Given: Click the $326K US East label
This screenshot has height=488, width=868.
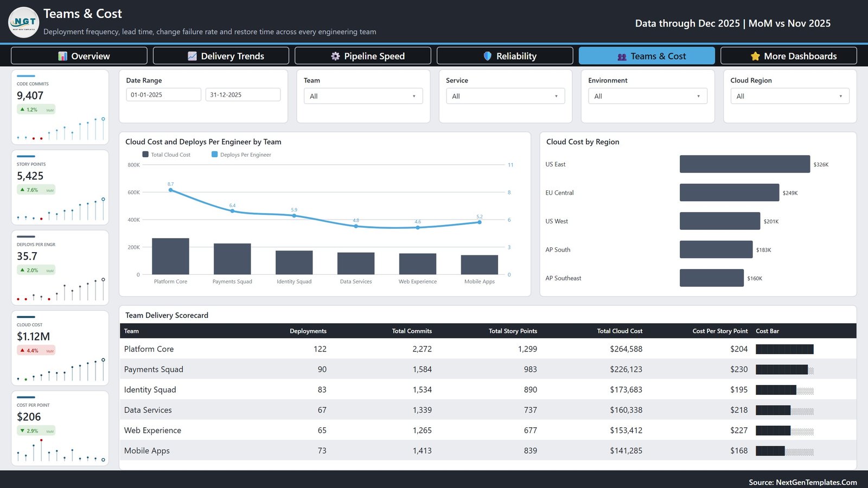Looking at the screenshot, I should 821,164.
